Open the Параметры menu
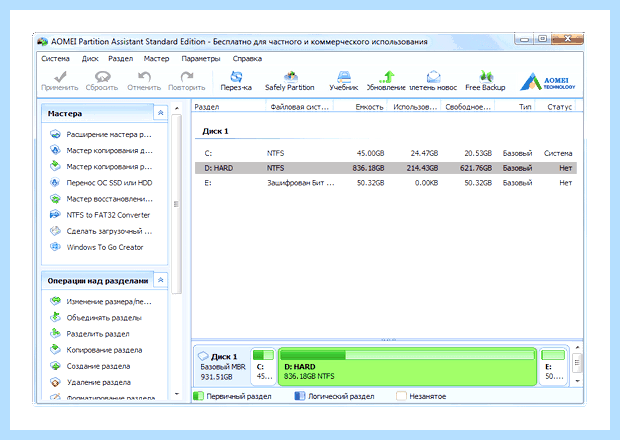Viewport: 620px width, 440px height. click(x=201, y=59)
